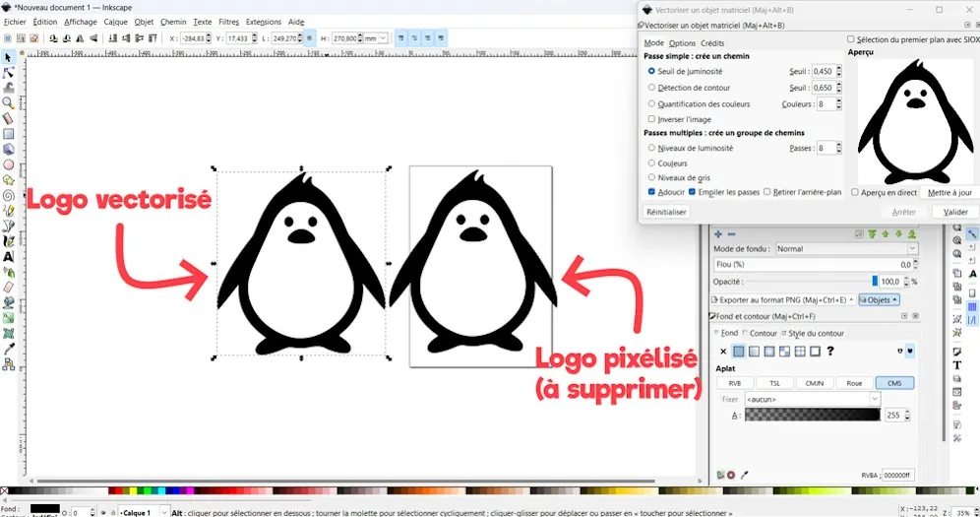The image size is (980, 517).
Task: Click the no paint X icon
Action: click(x=723, y=352)
